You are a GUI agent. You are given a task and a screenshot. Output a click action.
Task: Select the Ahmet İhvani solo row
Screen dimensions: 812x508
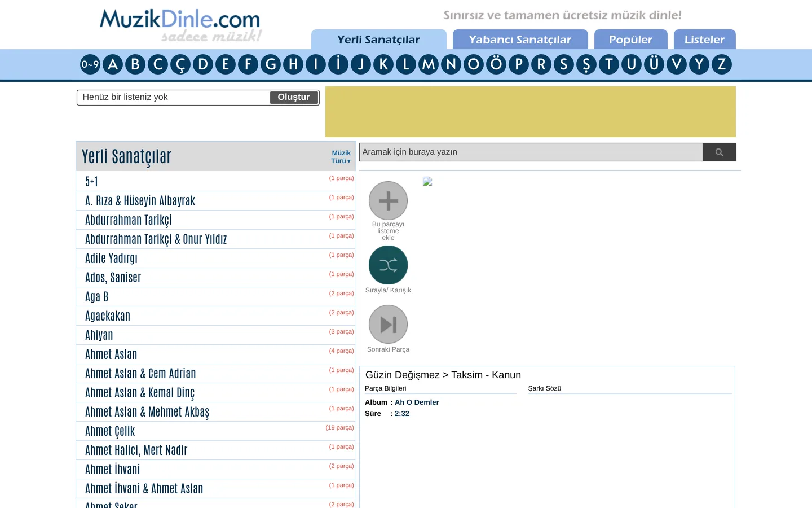pyautogui.click(x=216, y=470)
